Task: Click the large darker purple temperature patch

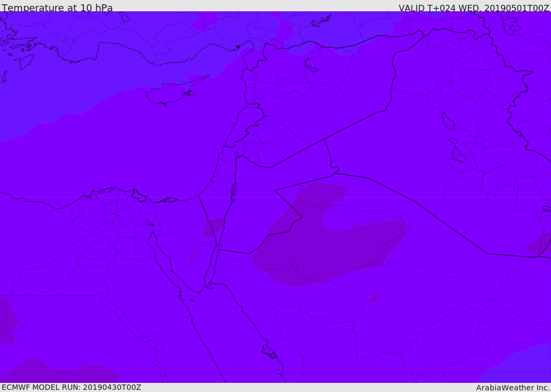Action: [x=329, y=233]
